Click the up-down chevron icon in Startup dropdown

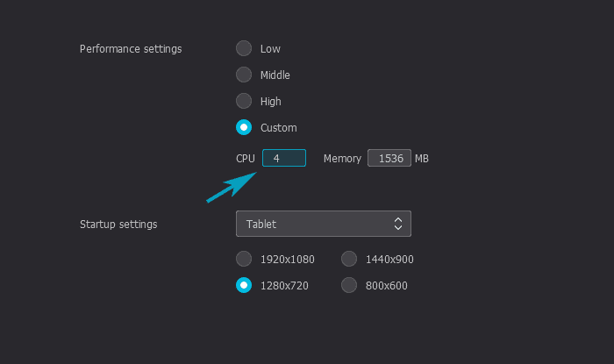tap(398, 224)
